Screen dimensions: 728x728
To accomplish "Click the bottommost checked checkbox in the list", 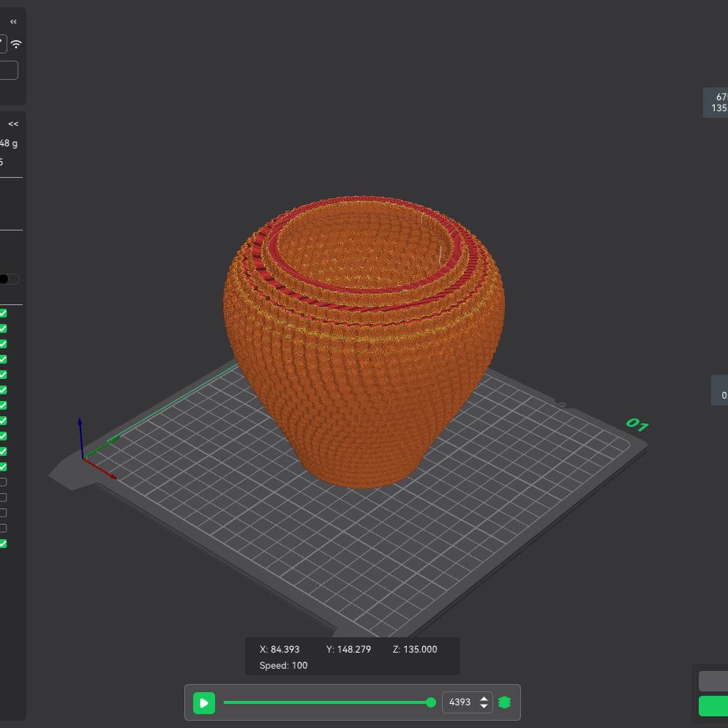I will click(x=3, y=544).
